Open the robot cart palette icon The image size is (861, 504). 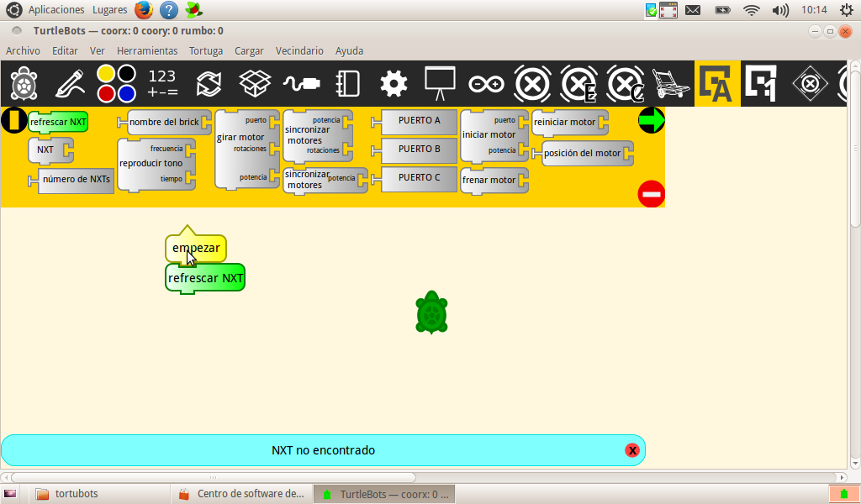click(671, 84)
